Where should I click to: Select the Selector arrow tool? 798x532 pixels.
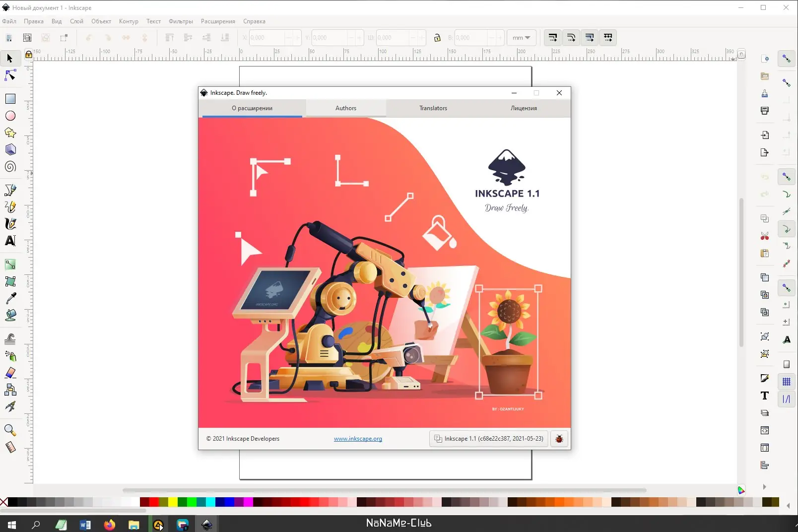point(10,59)
